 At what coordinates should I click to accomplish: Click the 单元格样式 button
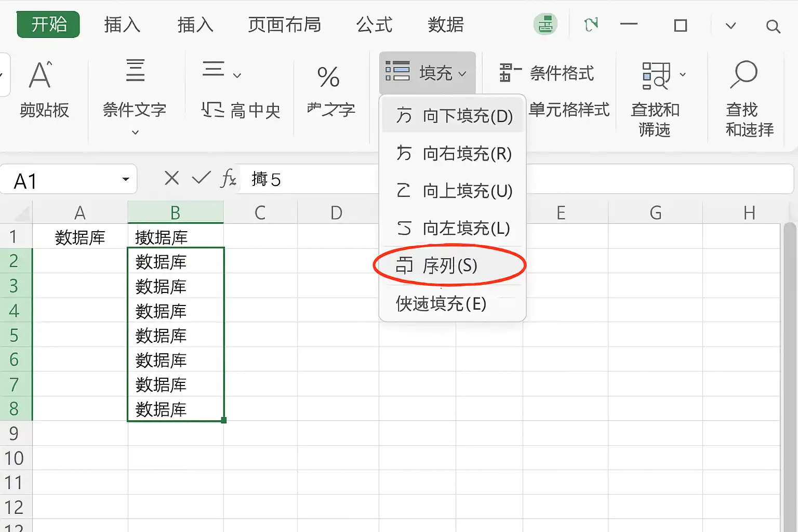[x=569, y=110]
